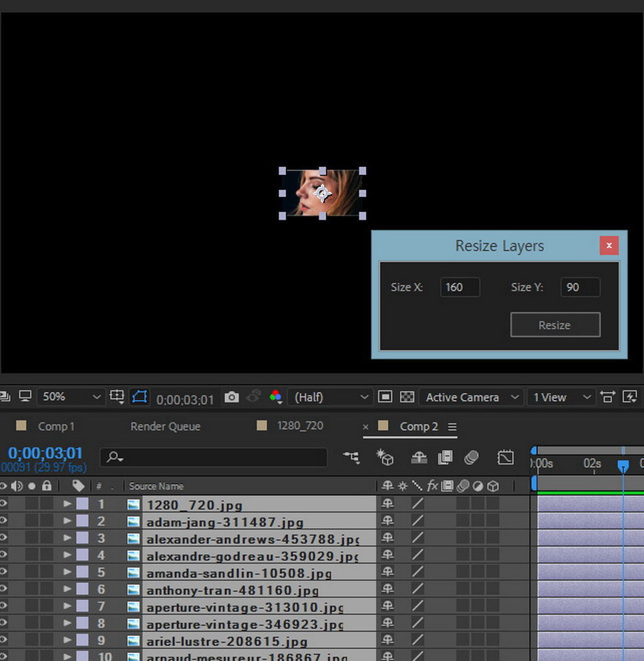Switch to the 1280_720 tab
This screenshot has width=644, height=661.
point(300,426)
